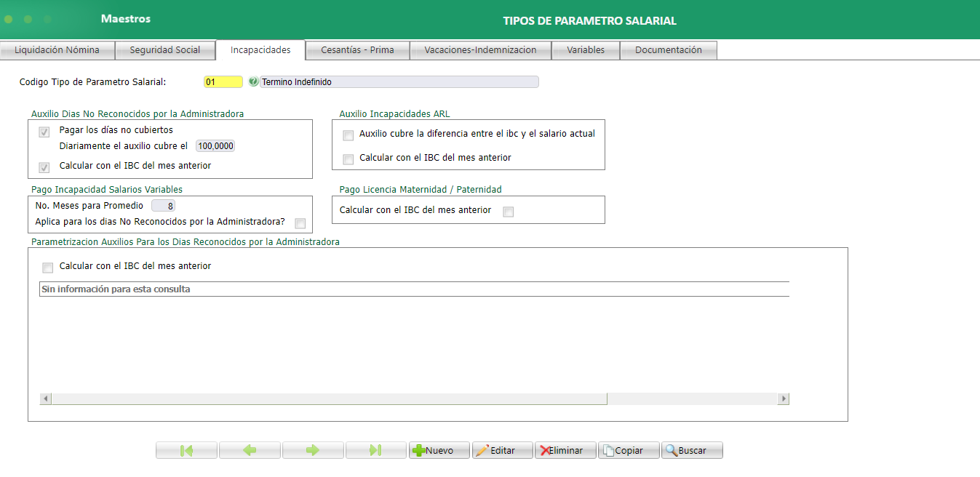
Task: Enable 'Auxilio cubre la diferencia entre el ibc y el salario actual'
Action: [347, 135]
